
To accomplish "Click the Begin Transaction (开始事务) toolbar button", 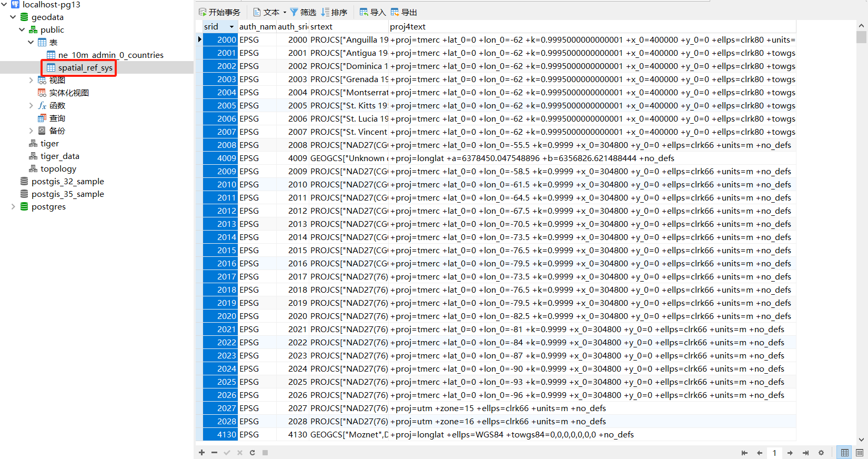I will pos(219,12).
